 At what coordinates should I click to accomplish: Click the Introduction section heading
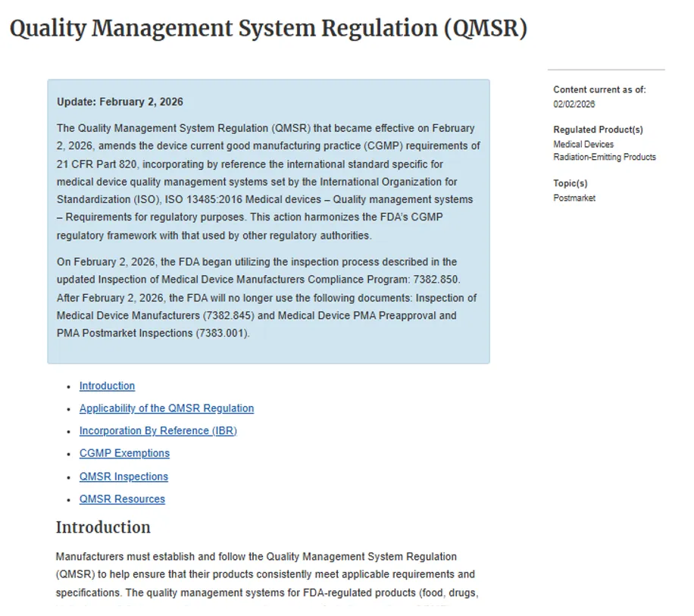(x=103, y=527)
